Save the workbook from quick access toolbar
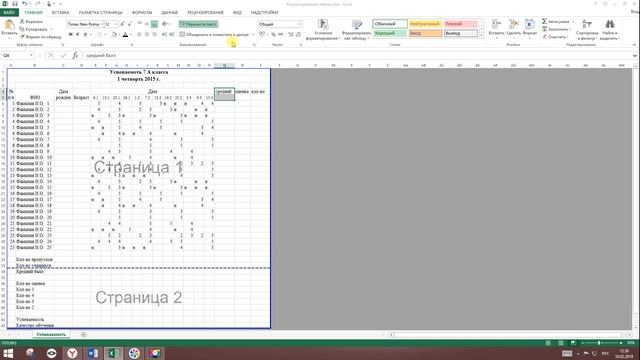Viewport: 640px width, 360px height. click(15, 4)
